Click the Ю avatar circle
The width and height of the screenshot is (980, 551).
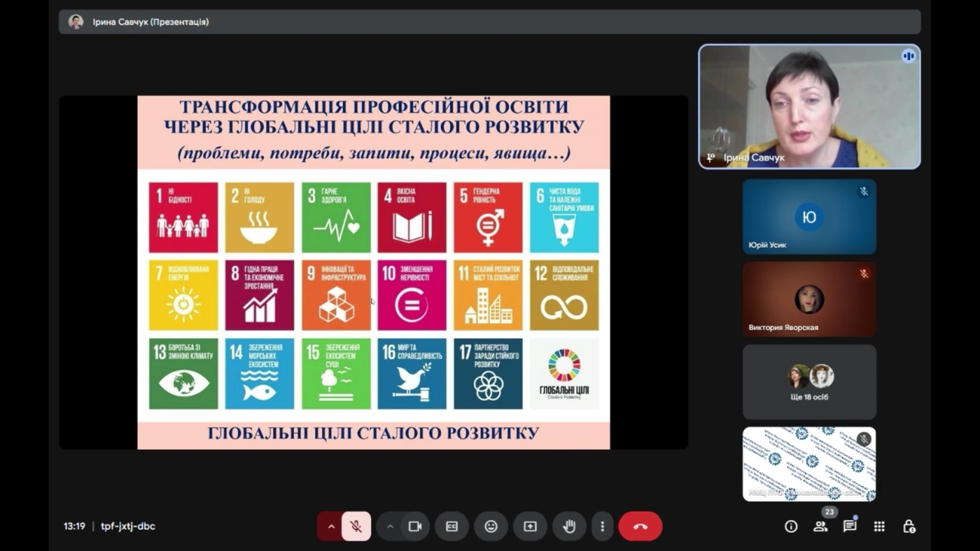[809, 217]
